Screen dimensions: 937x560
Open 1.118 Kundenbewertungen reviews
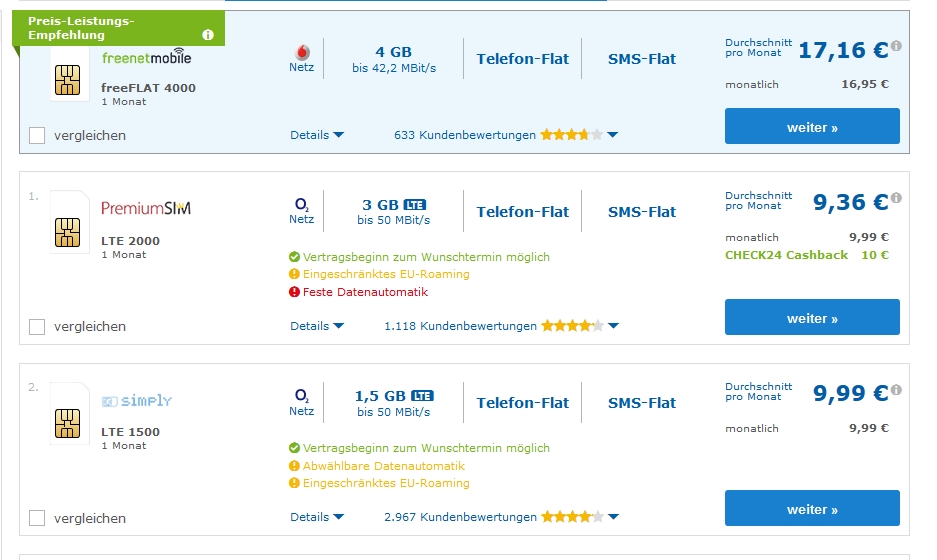[460, 326]
